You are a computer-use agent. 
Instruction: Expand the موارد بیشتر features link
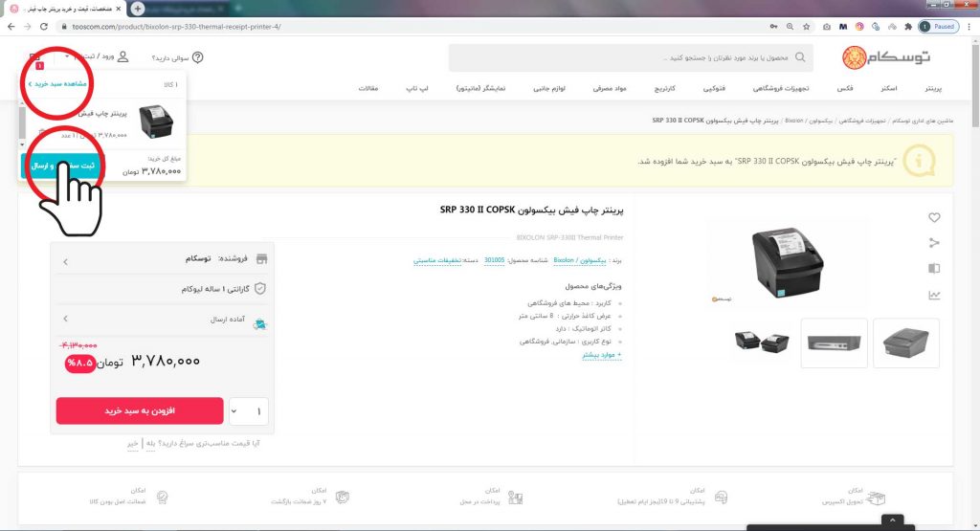[602, 355]
